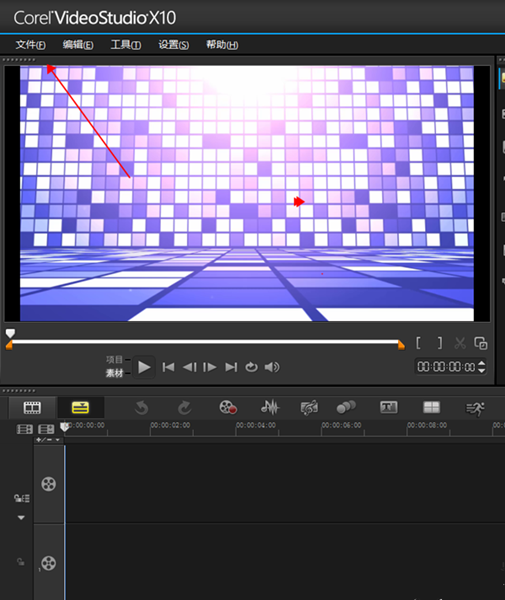Select 项目 (Project) playback mode
This screenshot has width=505, height=600.
coord(114,360)
